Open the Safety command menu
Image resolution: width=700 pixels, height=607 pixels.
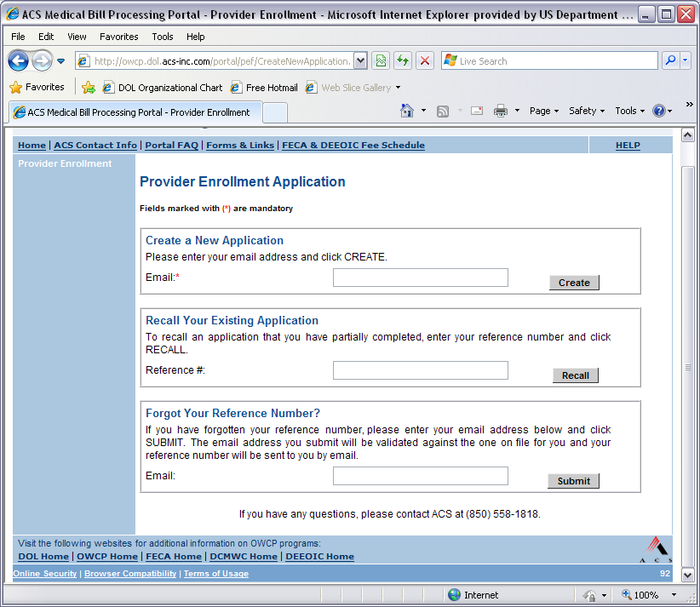click(587, 111)
